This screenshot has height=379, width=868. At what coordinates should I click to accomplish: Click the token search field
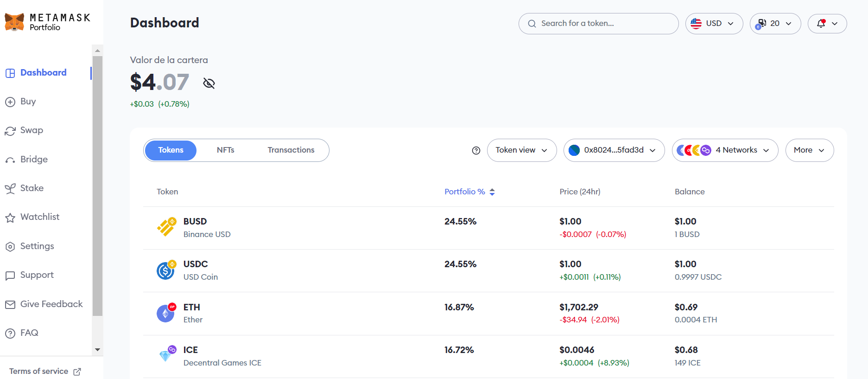[x=599, y=24]
